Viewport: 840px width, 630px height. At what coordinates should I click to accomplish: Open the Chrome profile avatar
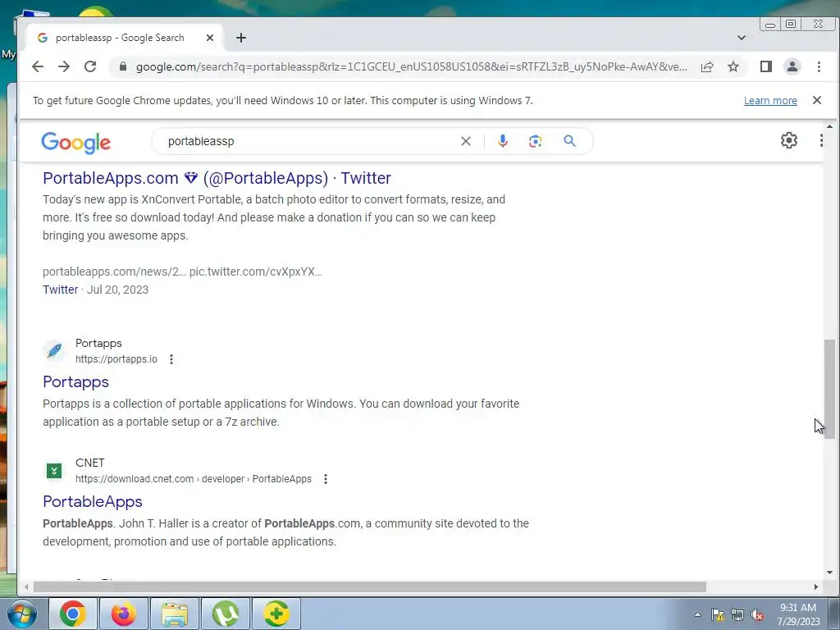[792, 66]
